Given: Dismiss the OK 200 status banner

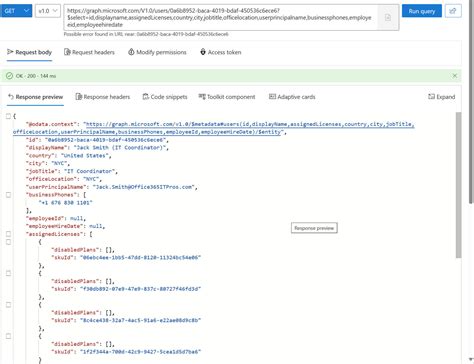Looking at the screenshot, I should pyautogui.click(x=455, y=76).
